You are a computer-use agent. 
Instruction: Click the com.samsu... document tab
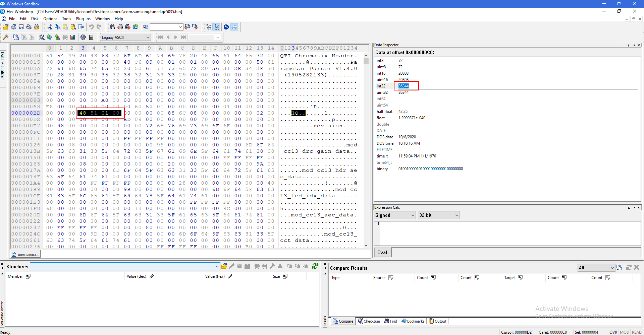pos(25,255)
